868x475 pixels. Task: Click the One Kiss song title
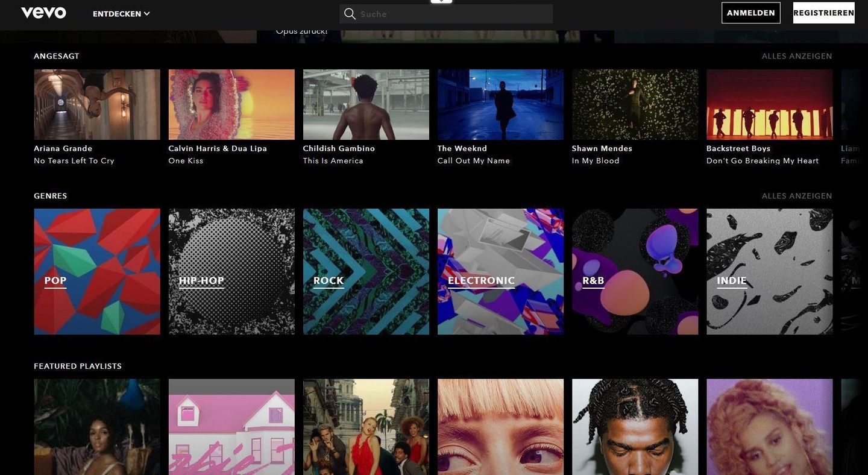[186, 161]
